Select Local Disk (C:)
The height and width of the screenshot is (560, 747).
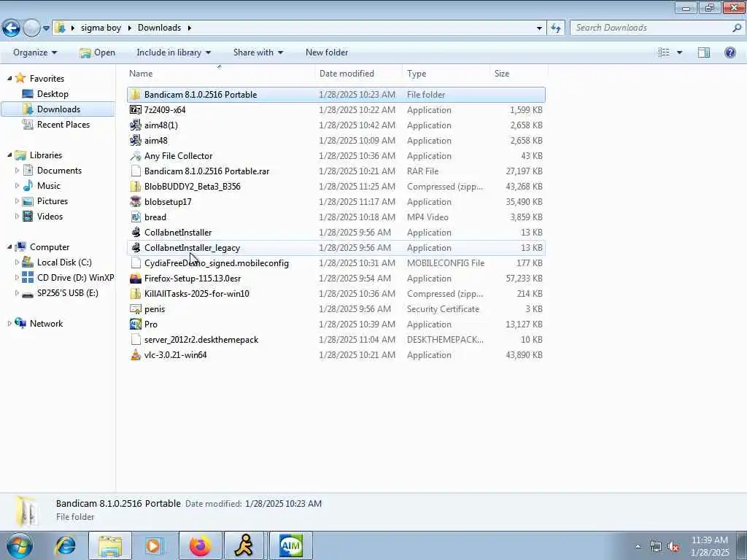tap(64, 262)
